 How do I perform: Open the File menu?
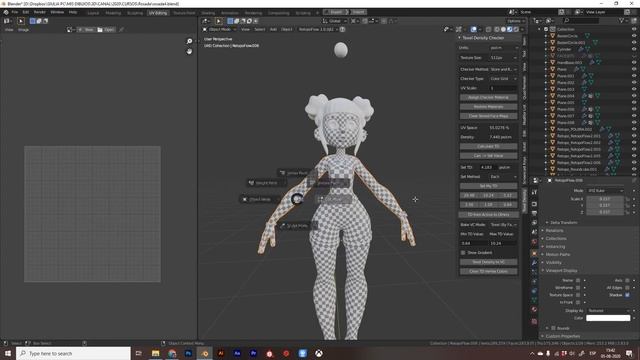click(15, 12)
